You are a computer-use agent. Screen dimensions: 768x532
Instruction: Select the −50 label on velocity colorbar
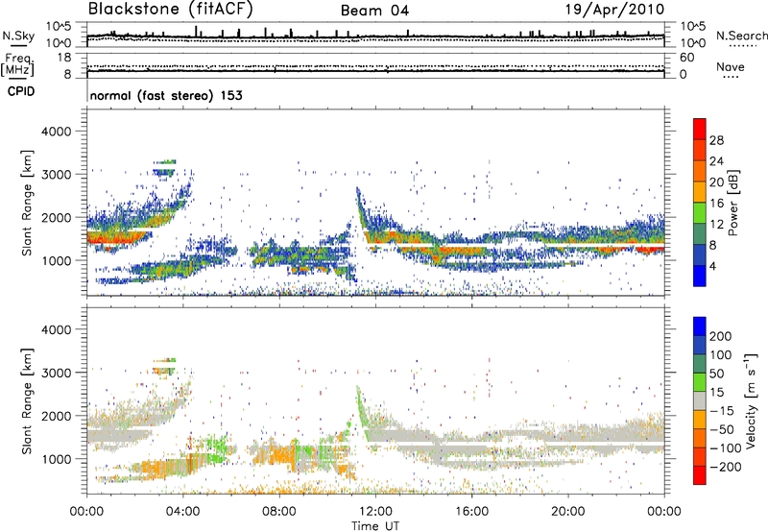[722, 429]
